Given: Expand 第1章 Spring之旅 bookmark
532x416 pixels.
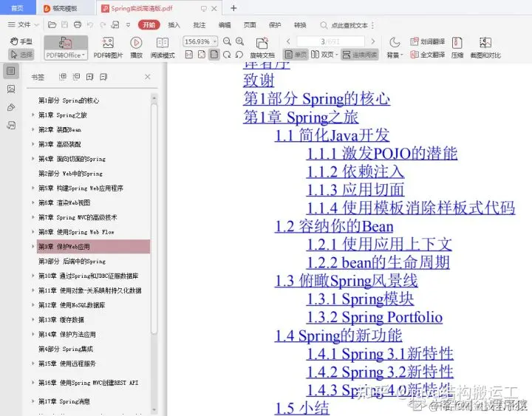Looking at the screenshot, I should [33, 115].
